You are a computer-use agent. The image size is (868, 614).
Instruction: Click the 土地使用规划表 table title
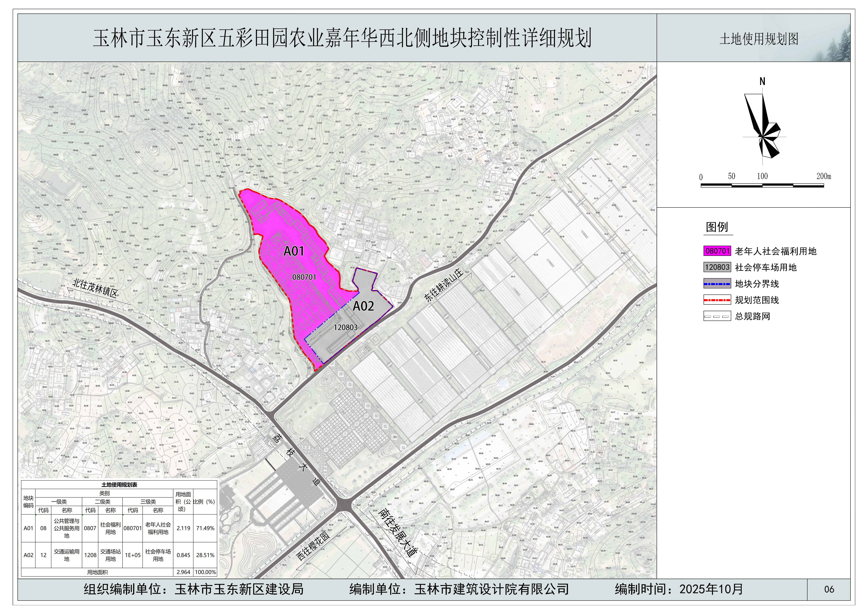(x=119, y=485)
